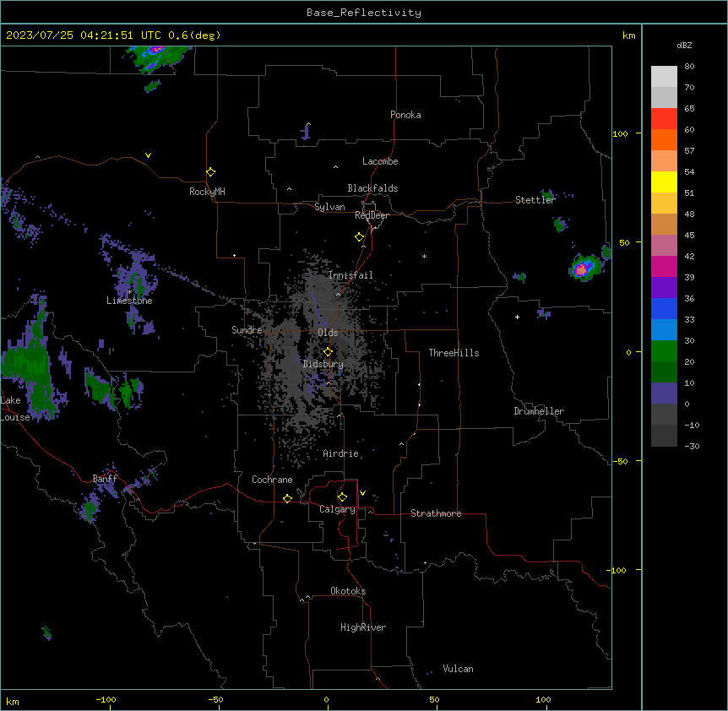Click the ThreeHills label

(x=454, y=353)
